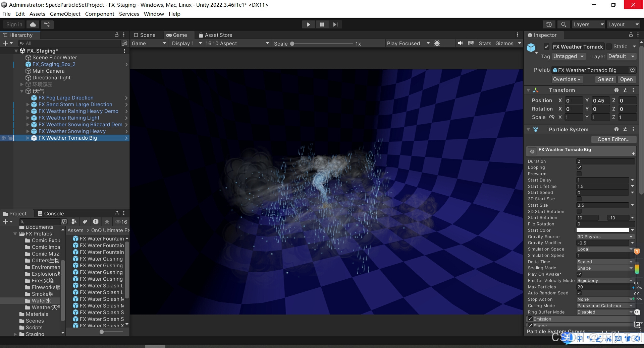Image resolution: width=644 pixels, height=348 pixels.
Task: Toggle Auto Random Seed checkbox
Action: pos(579,293)
